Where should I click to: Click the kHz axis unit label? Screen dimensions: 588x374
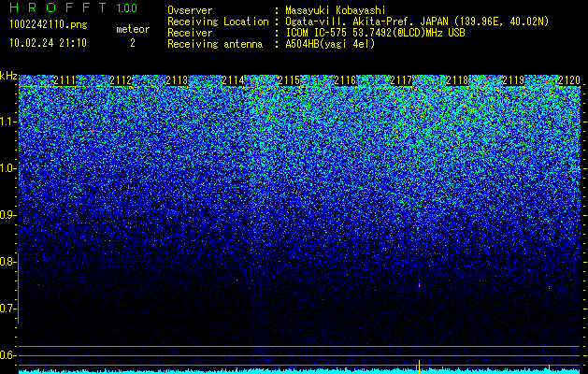click(x=8, y=76)
